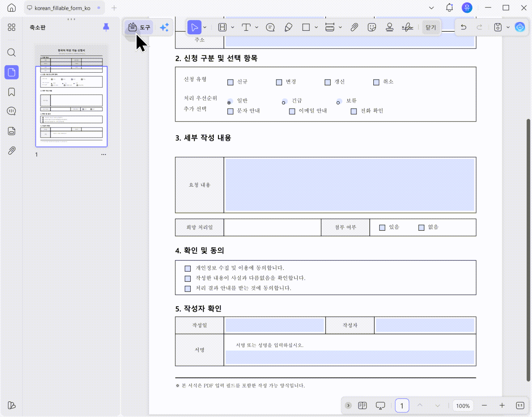Open the bookmarks sidebar icon

point(11,92)
